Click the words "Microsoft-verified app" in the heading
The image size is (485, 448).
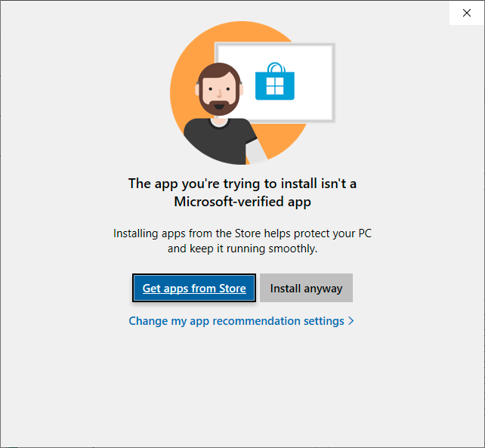pyautogui.click(x=242, y=202)
